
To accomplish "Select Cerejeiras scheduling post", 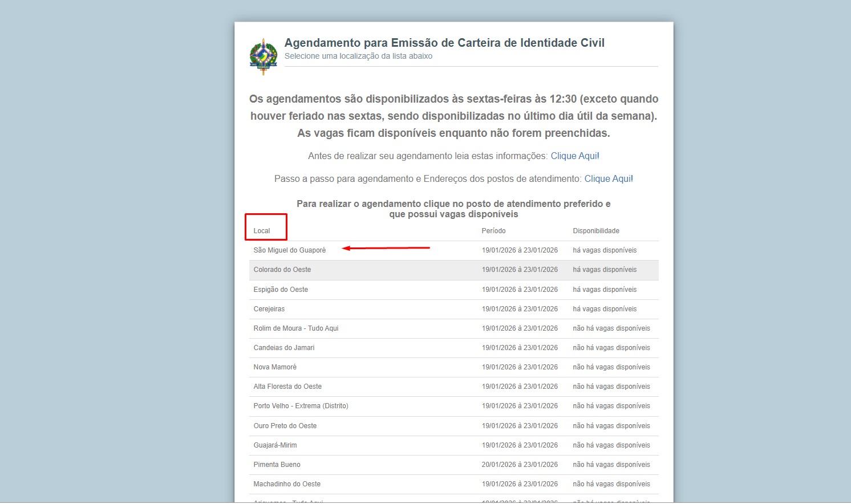I will [269, 308].
